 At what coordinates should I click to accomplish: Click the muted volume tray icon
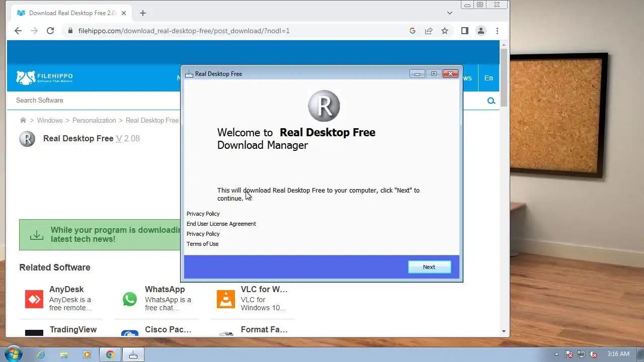tap(593, 354)
